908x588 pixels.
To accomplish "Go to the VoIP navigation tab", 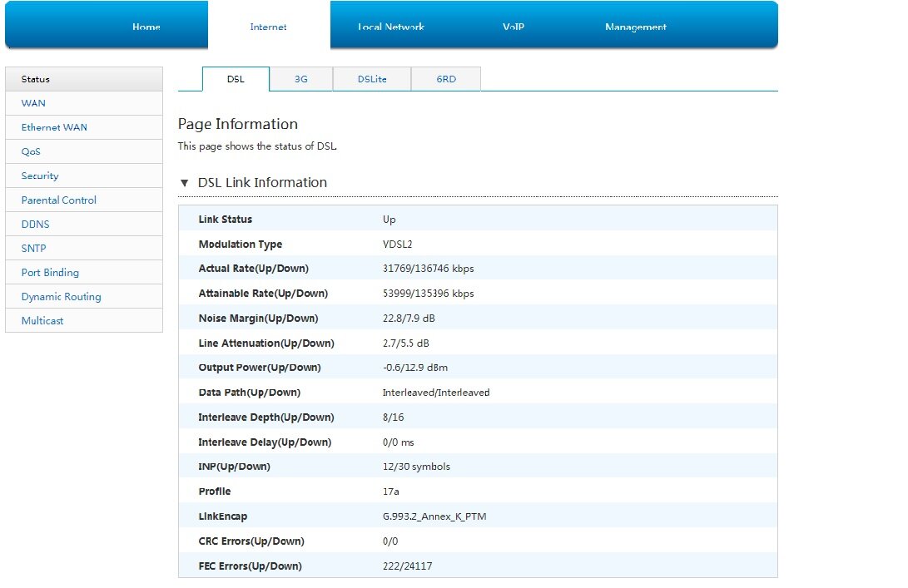I will point(513,27).
